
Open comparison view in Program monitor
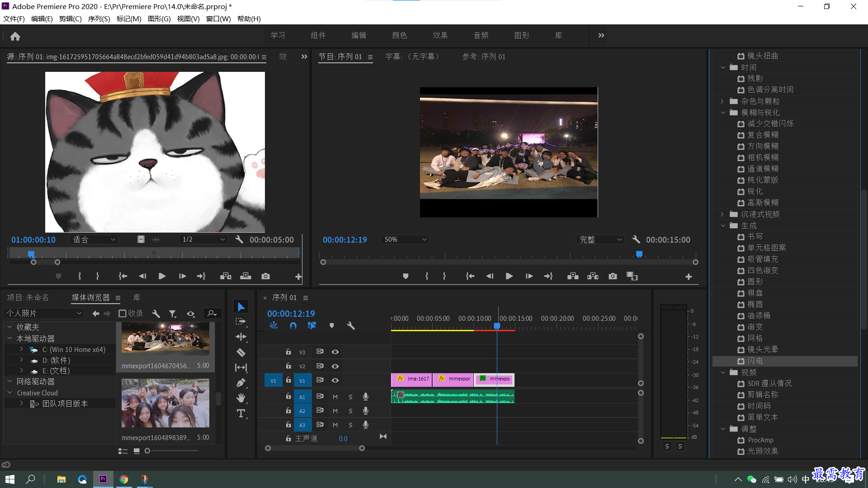(x=632, y=276)
